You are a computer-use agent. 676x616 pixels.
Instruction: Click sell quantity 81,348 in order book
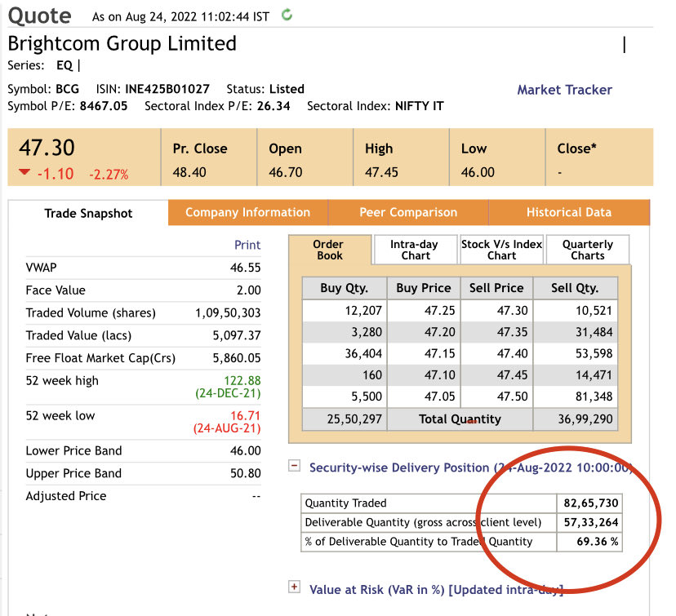point(594,397)
